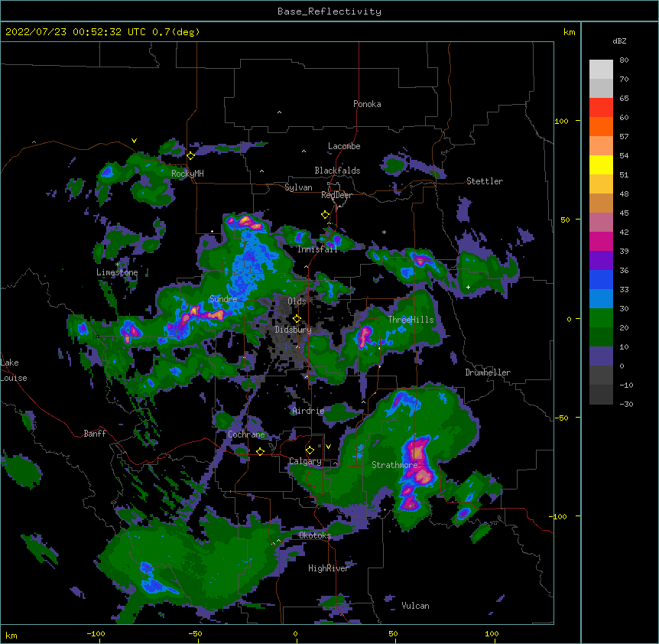Screen dimensions: 659x644
Task: Click the ThreeHills city label
Action: 411,320
